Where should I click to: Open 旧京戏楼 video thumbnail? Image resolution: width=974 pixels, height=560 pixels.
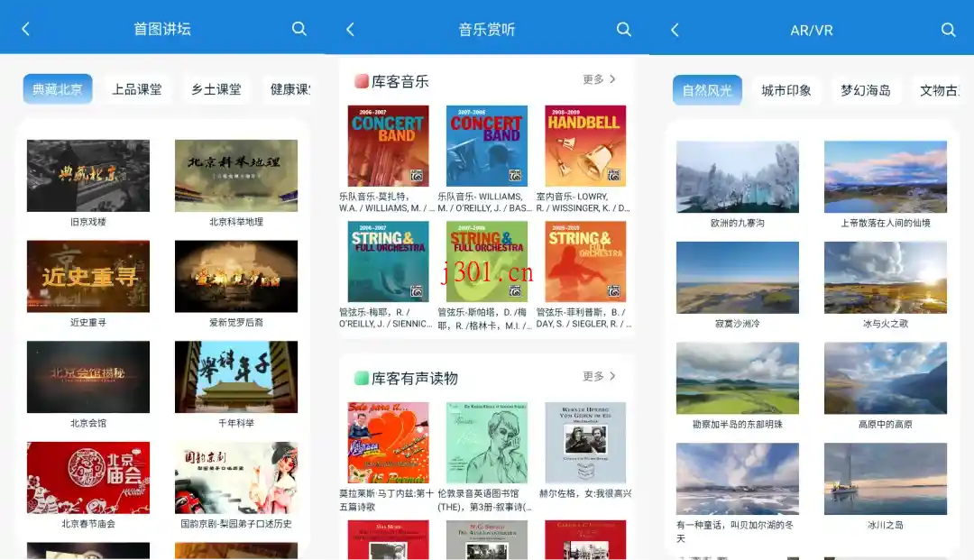88,176
